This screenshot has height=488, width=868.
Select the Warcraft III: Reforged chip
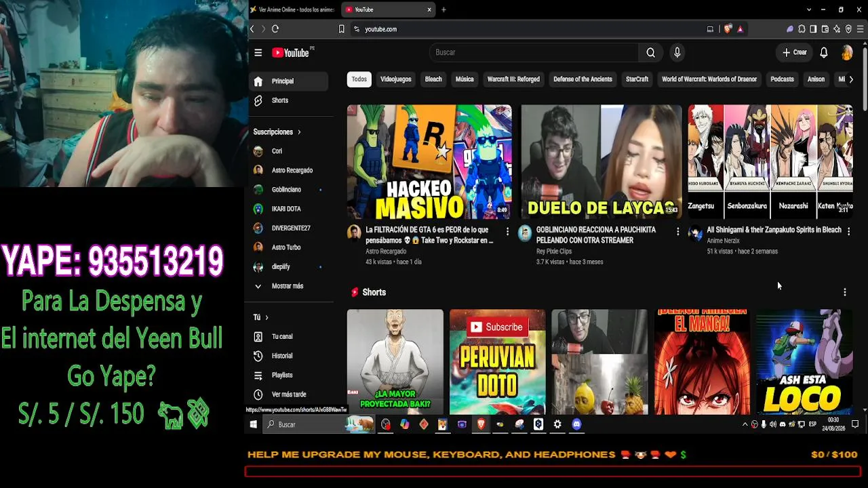pos(513,79)
